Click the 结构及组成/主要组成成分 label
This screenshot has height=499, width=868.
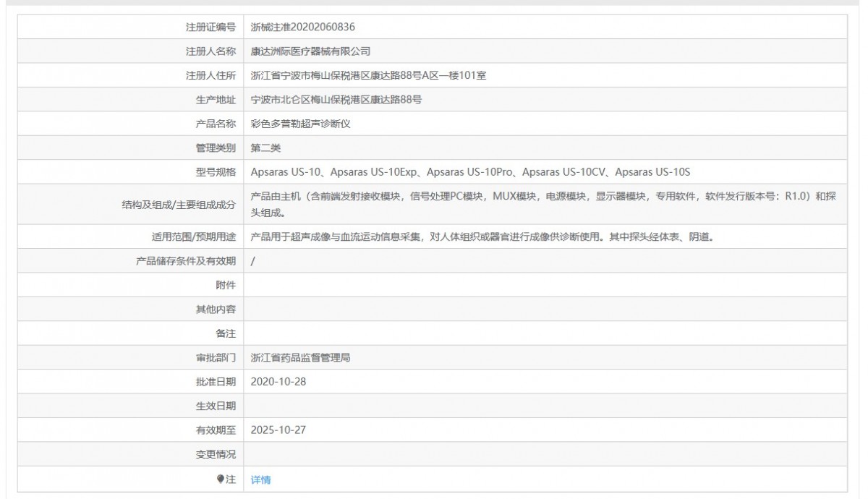click(x=179, y=205)
